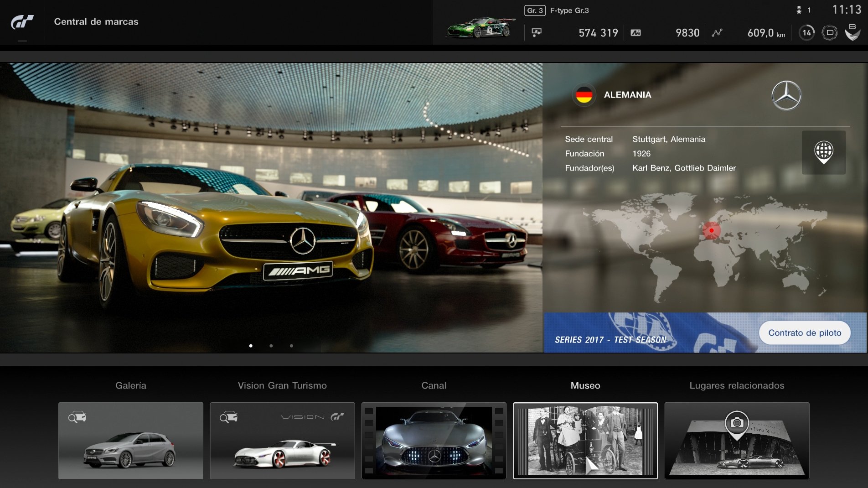Screen dimensions: 868x488
Task: Select the first carousel dot
Action: (250, 346)
